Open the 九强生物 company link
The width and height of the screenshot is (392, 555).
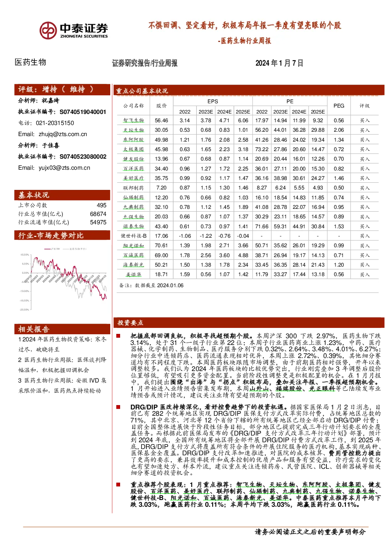click(x=134, y=217)
